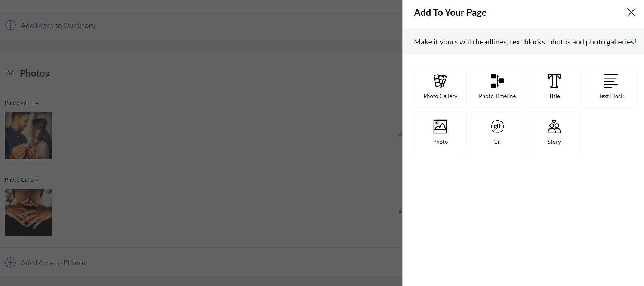Open Add More to Our Story link
Viewport: 644px width, 286px height.
(x=58, y=25)
